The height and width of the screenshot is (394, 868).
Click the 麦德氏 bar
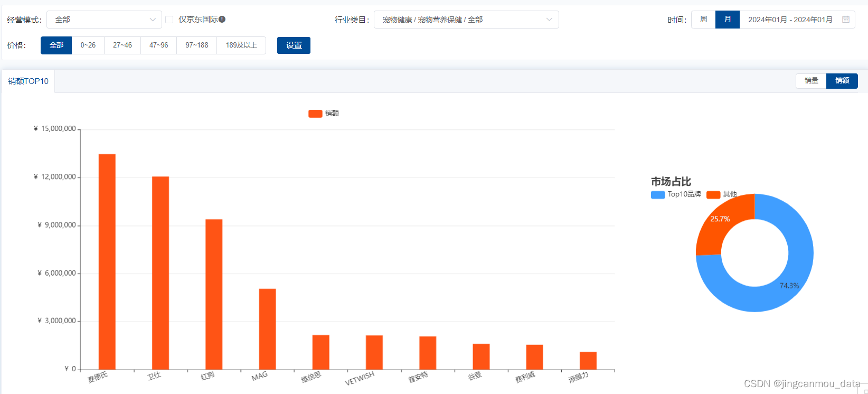point(107,262)
